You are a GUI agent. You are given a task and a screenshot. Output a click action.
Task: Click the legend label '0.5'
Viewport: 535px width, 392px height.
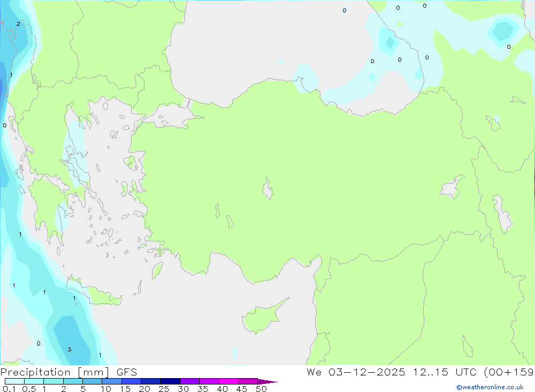point(29,389)
